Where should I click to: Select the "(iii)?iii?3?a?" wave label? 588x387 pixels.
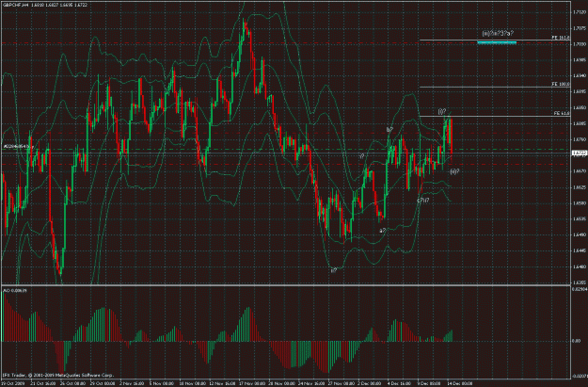click(498, 34)
